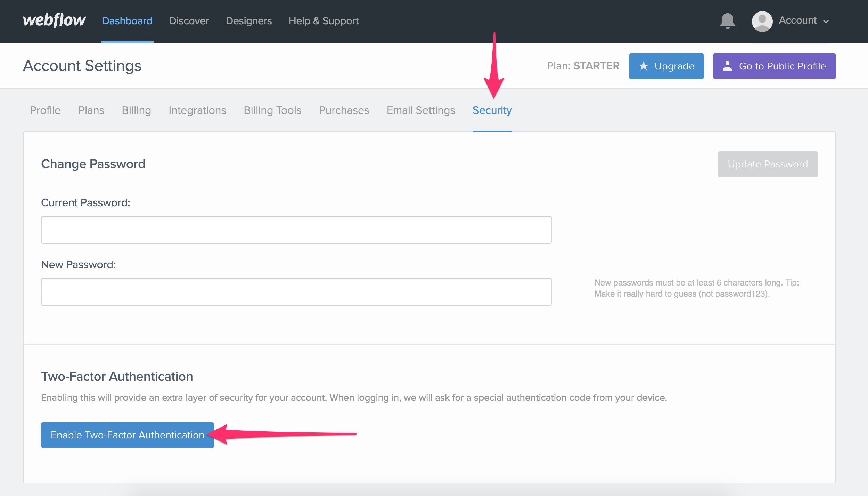Expand the Account dropdown chevron

coord(826,22)
